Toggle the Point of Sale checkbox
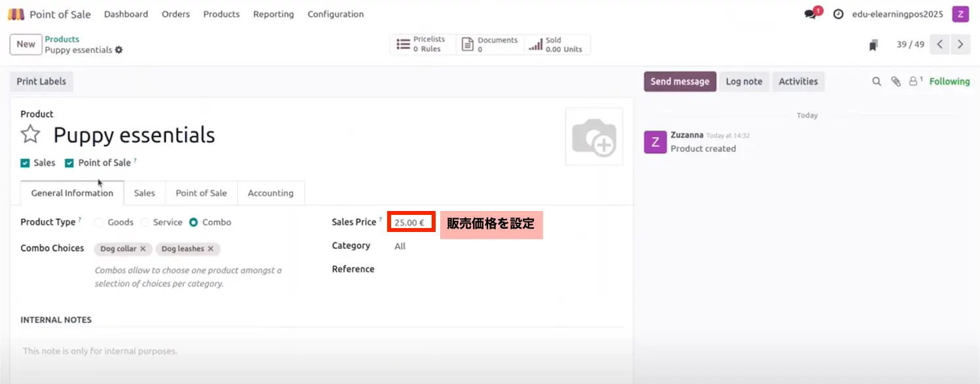 click(x=69, y=163)
